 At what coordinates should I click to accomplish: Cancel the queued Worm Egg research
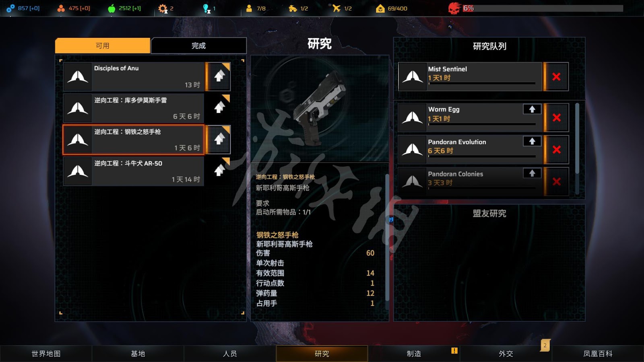556,117
